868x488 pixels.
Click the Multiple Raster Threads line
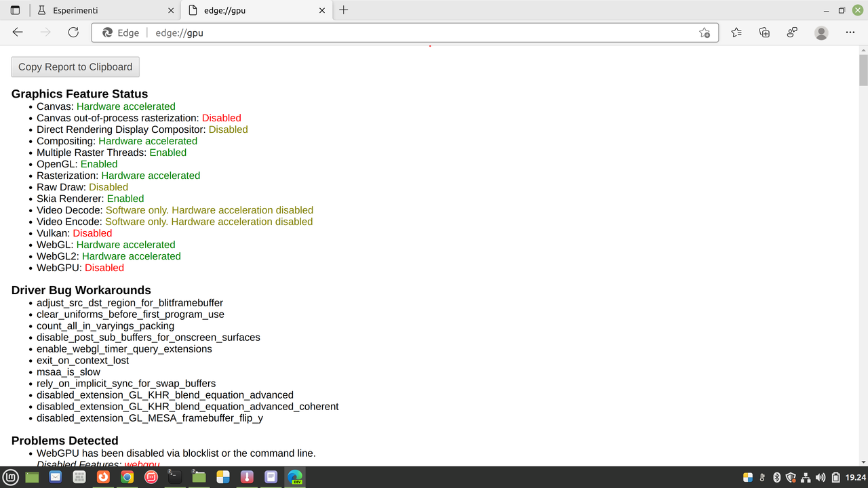pyautogui.click(x=111, y=152)
